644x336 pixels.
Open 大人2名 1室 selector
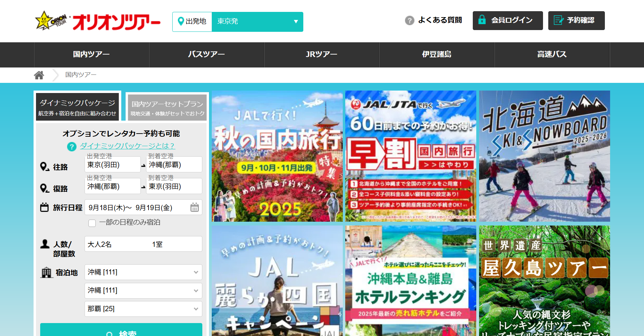click(143, 244)
